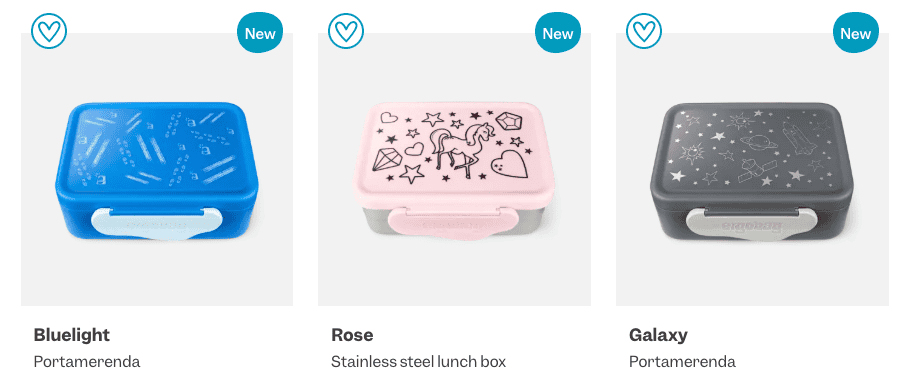Viewport: 908px width, 378px height.
Task: Click the New badge on Bluelight card
Action: pos(260,32)
